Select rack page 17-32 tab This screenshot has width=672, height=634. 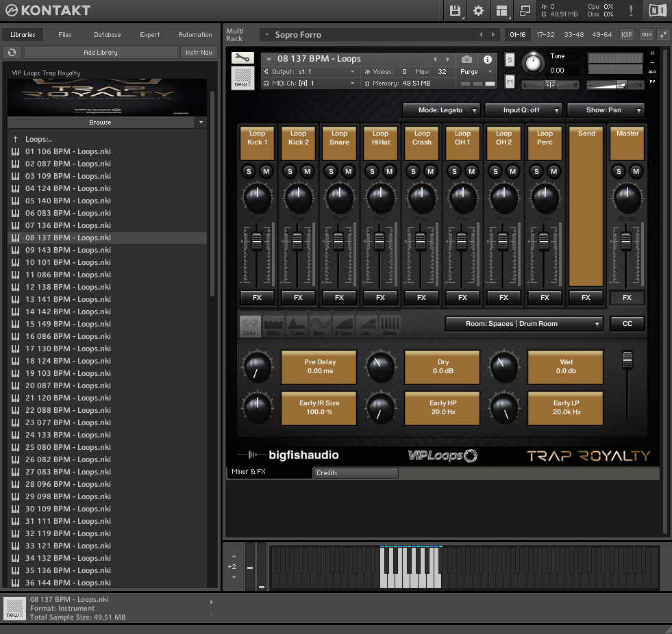(x=545, y=35)
